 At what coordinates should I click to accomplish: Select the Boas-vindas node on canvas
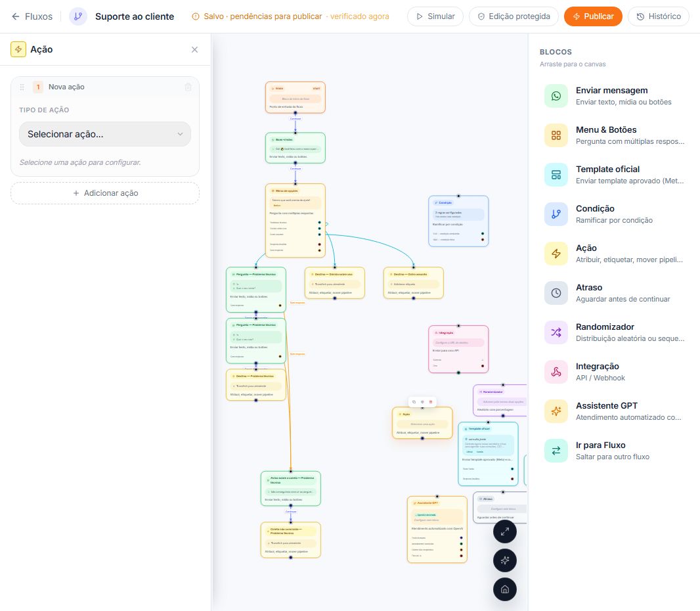pos(295,148)
